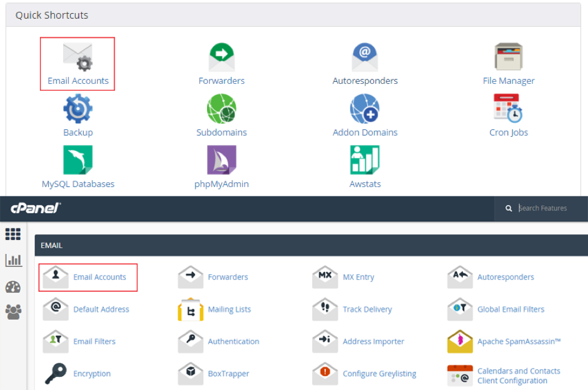This screenshot has height=390, width=588.
Task: Click the Addon Domains globe icon
Action: click(x=365, y=109)
